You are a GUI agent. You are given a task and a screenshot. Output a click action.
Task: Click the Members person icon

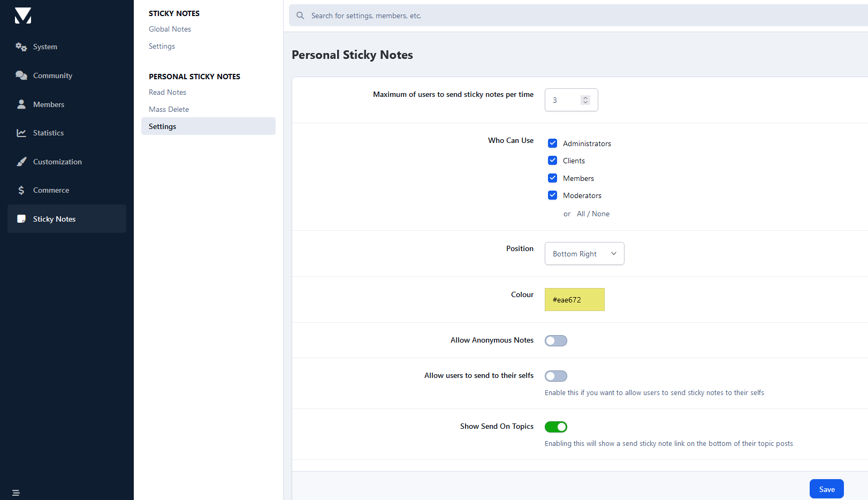pos(21,104)
